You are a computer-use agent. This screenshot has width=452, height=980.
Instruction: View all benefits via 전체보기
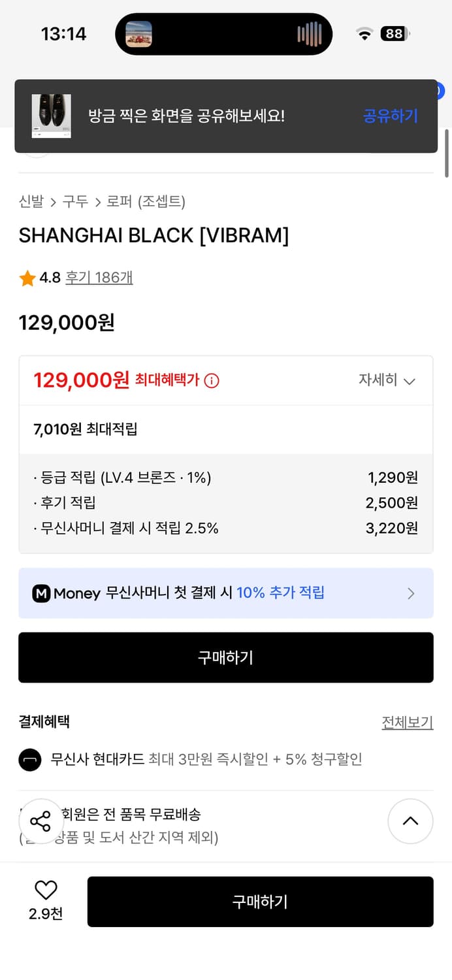pyautogui.click(x=408, y=722)
